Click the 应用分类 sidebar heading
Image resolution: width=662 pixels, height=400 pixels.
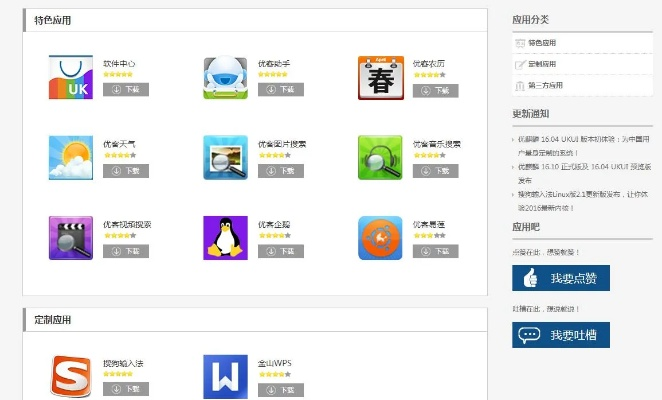[530, 19]
